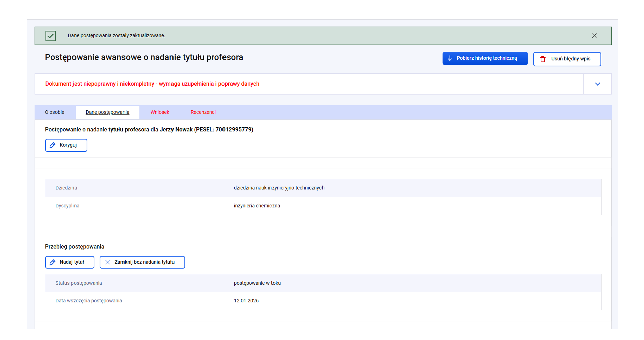
Task: Go to the Recenzenci tab
Action: point(203,112)
